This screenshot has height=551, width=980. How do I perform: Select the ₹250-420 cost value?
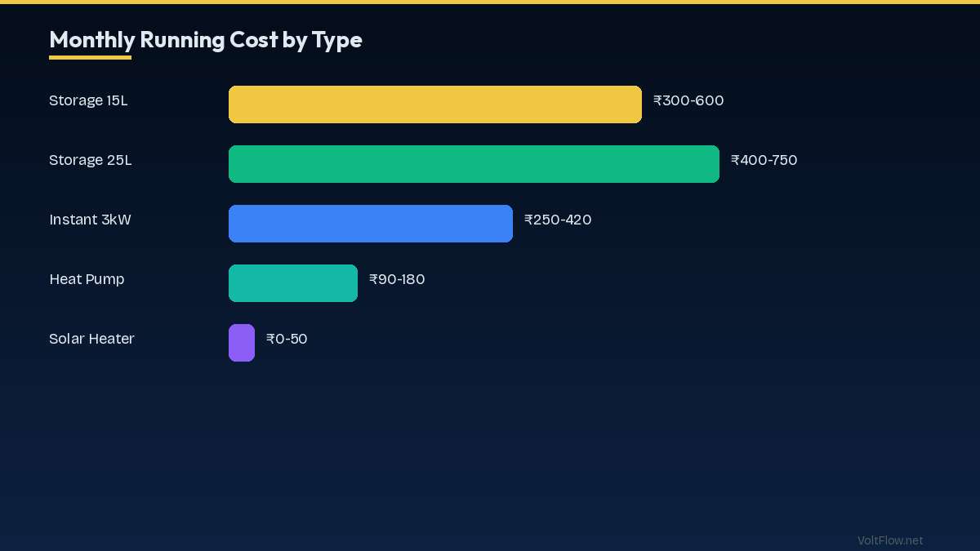(558, 220)
